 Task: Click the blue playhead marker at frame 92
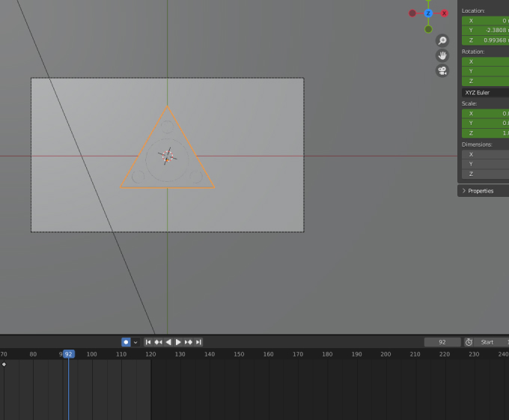coord(69,354)
